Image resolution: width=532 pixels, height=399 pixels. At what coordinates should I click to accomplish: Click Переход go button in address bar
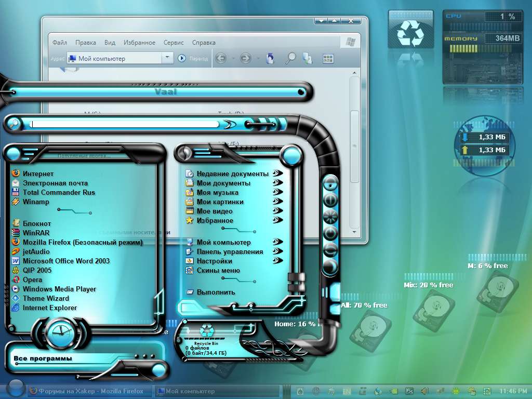pos(193,58)
